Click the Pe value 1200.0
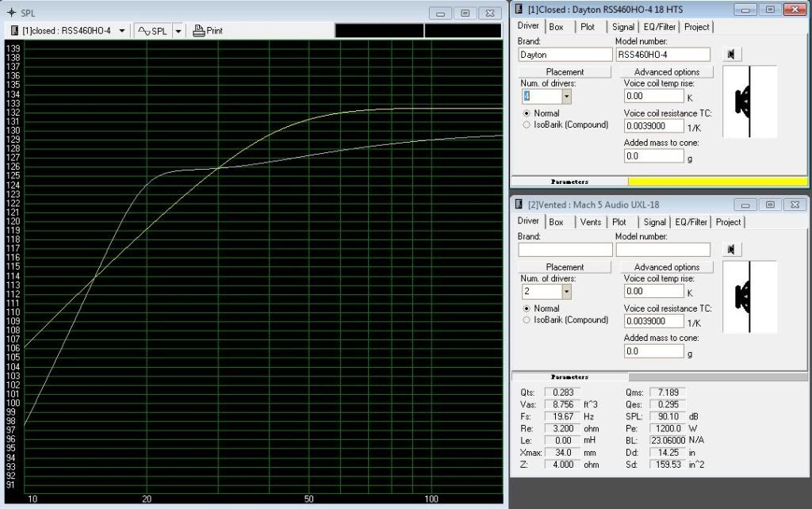 coord(668,428)
